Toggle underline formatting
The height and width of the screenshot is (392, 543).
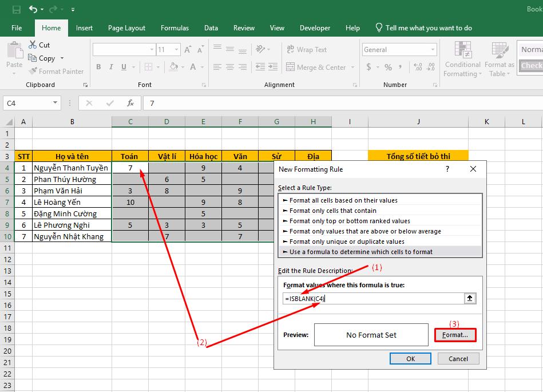[x=122, y=67]
